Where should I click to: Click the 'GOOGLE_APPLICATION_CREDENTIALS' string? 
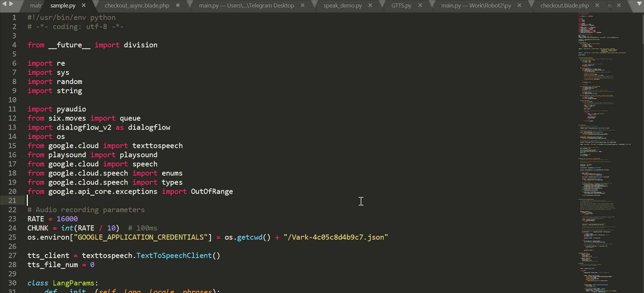pyautogui.click(x=140, y=237)
